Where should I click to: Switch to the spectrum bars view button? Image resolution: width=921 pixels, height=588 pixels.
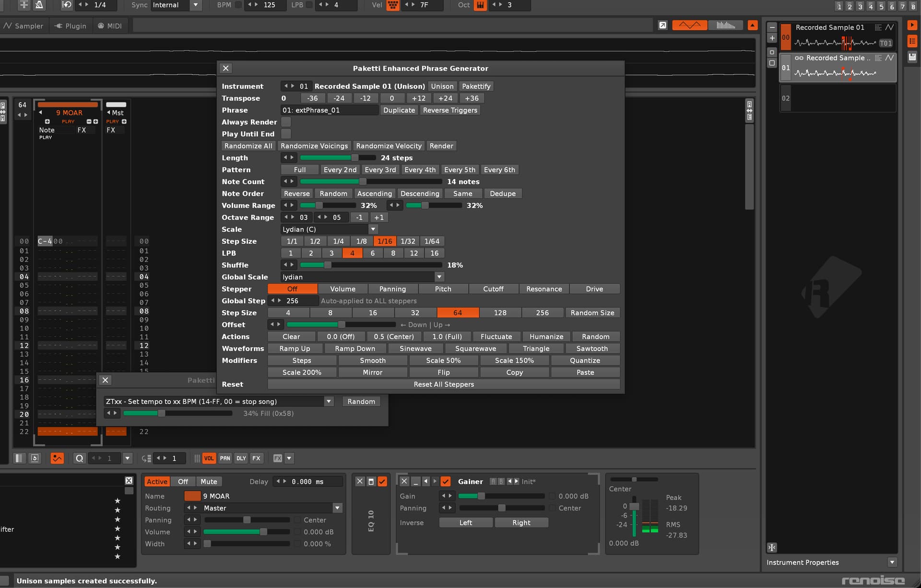pyautogui.click(x=726, y=25)
